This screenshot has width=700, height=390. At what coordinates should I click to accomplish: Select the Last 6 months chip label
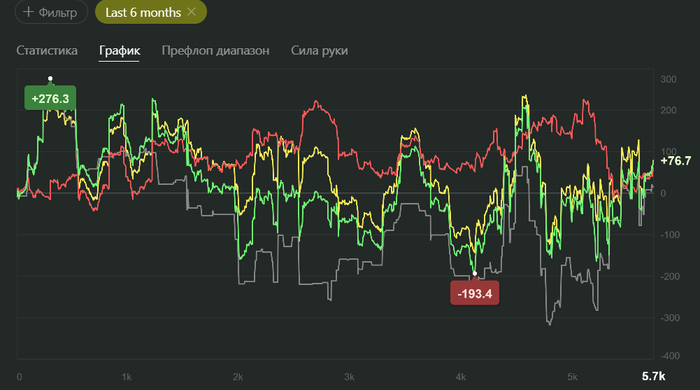(x=143, y=12)
